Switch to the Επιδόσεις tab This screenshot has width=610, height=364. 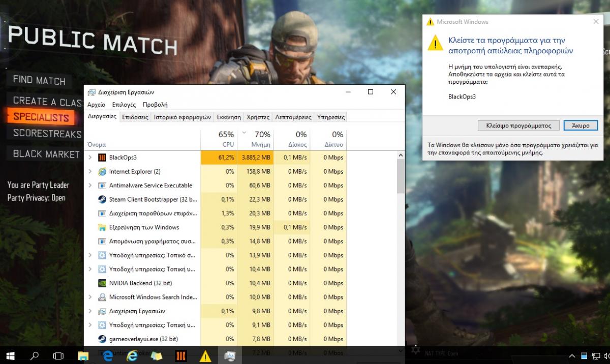click(135, 117)
